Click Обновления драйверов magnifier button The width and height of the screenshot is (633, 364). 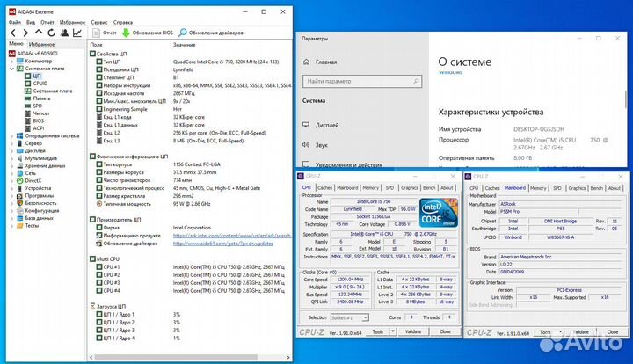(x=211, y=33)
